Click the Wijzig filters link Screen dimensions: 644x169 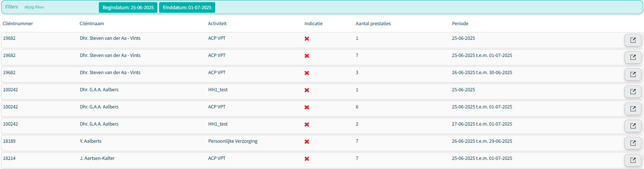(x=34, y=7)
